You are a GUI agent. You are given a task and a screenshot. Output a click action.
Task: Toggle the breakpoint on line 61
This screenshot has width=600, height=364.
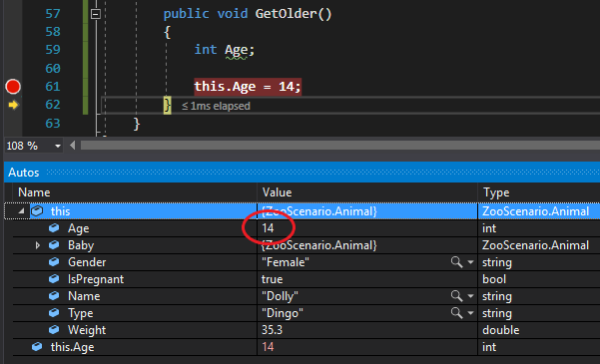(13, 87)
